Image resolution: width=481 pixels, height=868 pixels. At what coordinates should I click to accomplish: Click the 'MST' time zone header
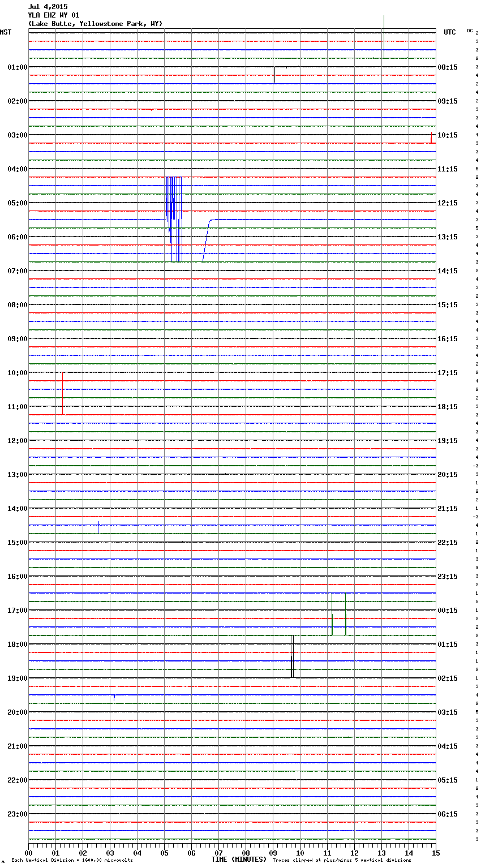click(x=6, y=32)
